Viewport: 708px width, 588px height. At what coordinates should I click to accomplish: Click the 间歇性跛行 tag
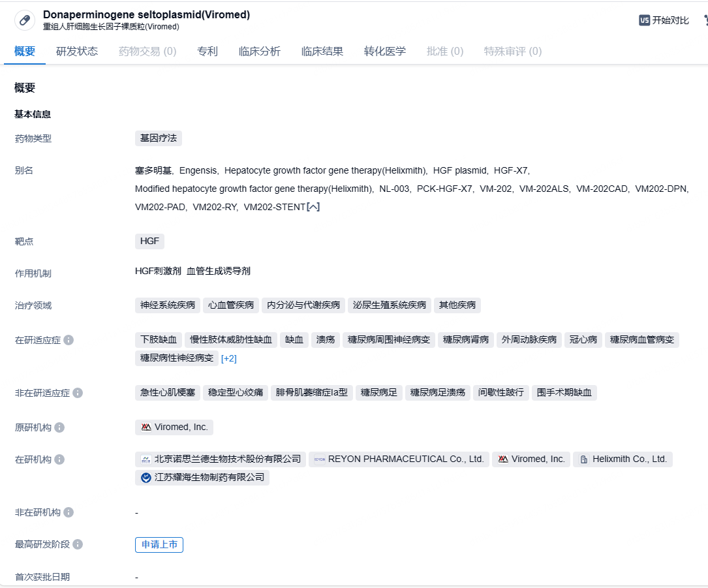tap(500, 392)
